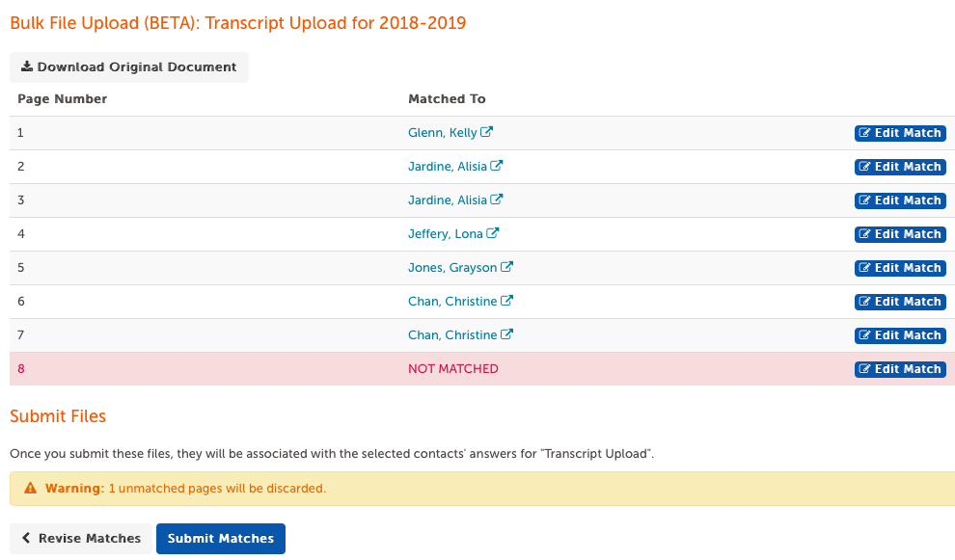This screenshot has width=955, height=560.
Task: Submit Matches button
Action: (x=221, y=539)
